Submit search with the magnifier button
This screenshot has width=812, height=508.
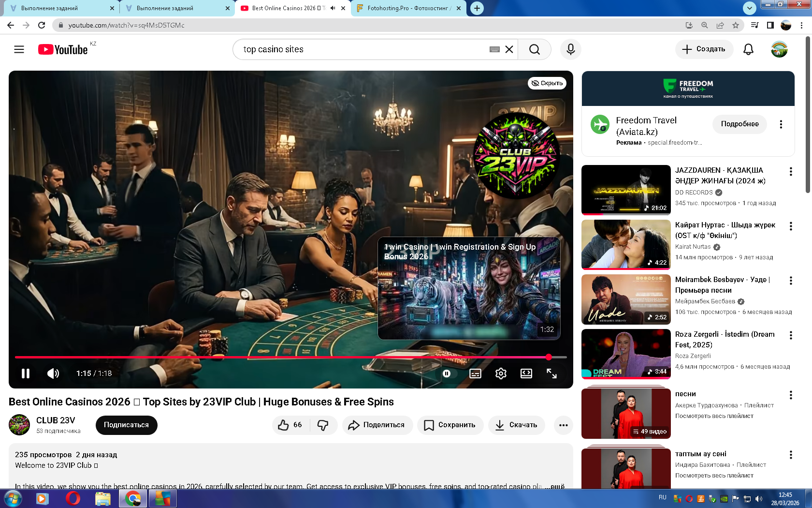534,49
